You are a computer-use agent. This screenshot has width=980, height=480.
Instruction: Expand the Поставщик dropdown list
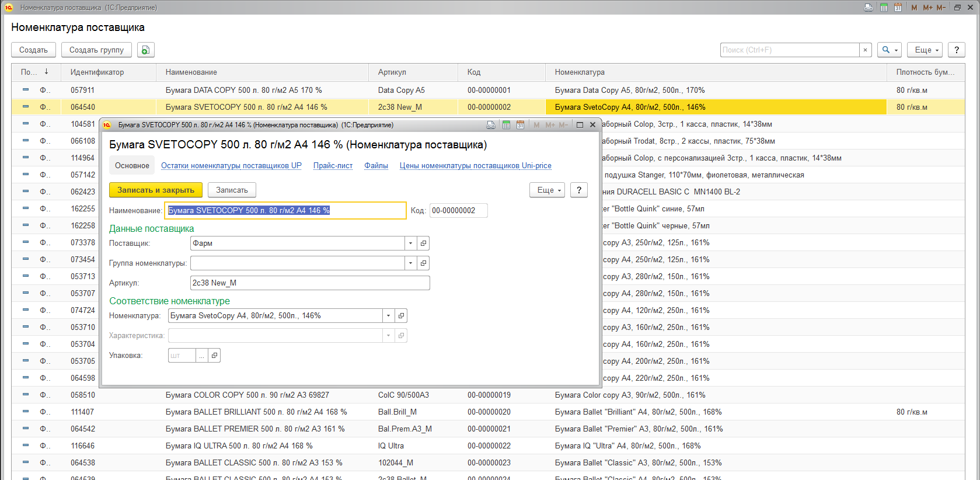410,244
